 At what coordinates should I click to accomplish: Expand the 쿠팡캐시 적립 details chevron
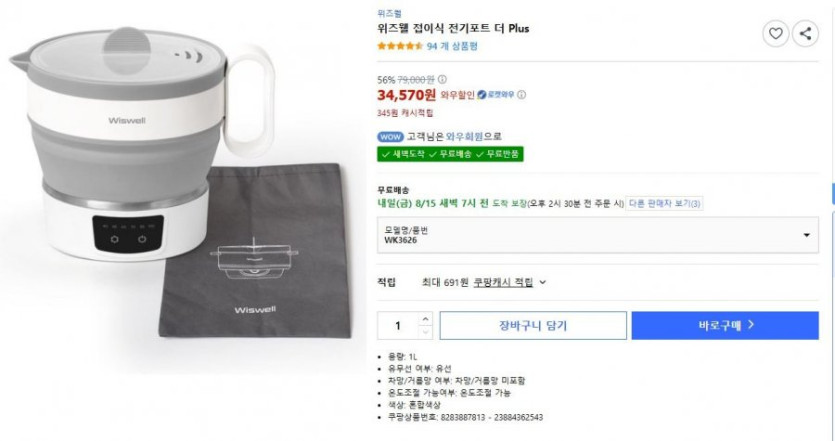543,283
